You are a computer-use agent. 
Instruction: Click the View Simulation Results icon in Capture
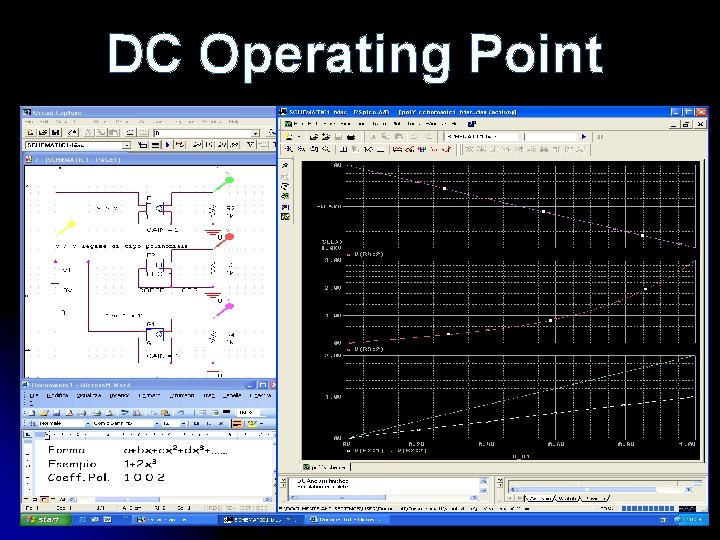click(180, 145)
